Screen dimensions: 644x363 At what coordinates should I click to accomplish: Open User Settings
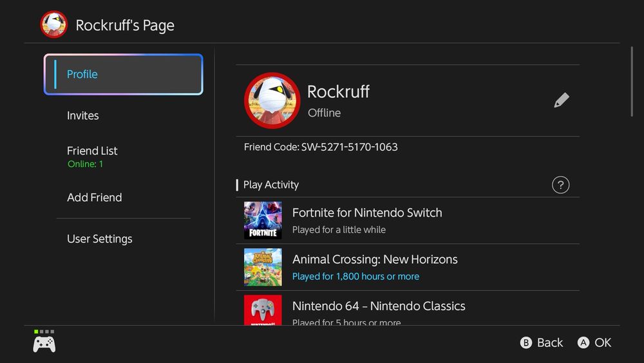(x=100, y=239)
